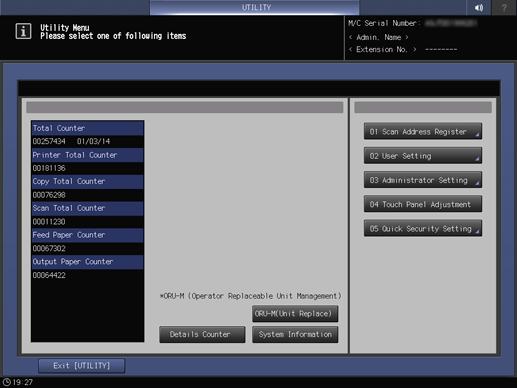The width and height of the screenshot is (517, 388).
Task: Select the UTILITY tab at top
Action: click(x=255, y=7)
